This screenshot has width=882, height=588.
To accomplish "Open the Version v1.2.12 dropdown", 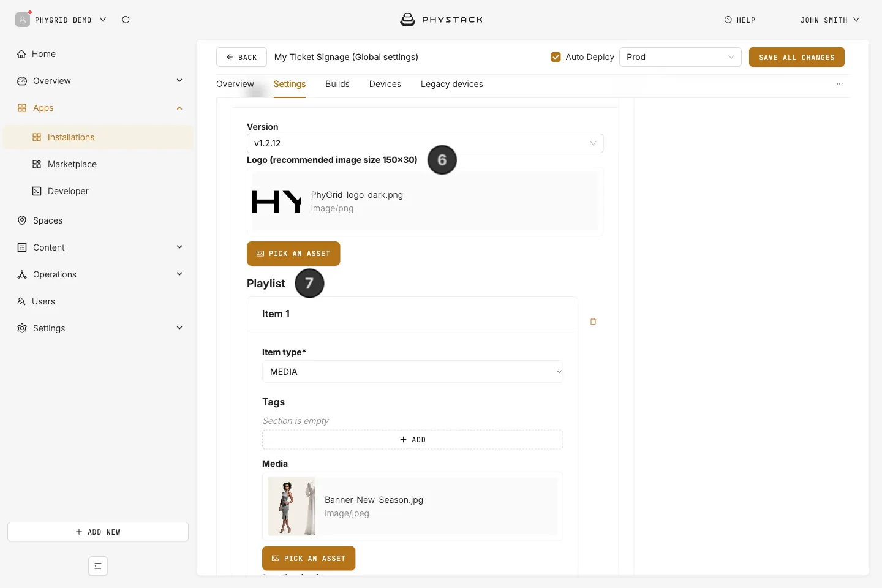I will coord(425,143).
